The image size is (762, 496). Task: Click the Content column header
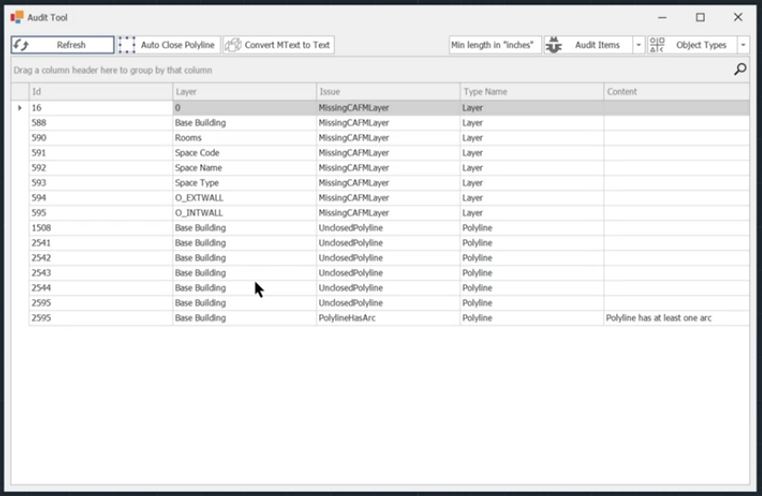point(675,92)
